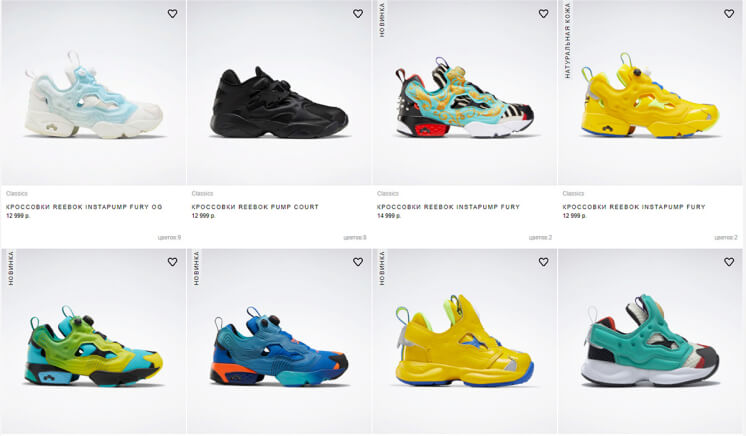
Task: Heart the zebra-print Instapump Fury sneaker
Action: (543, 14)
